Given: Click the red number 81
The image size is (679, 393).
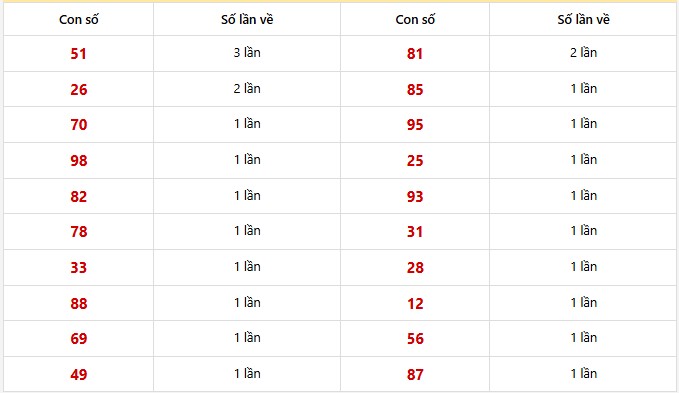Looking at the screenshot, I should (415, 54).
